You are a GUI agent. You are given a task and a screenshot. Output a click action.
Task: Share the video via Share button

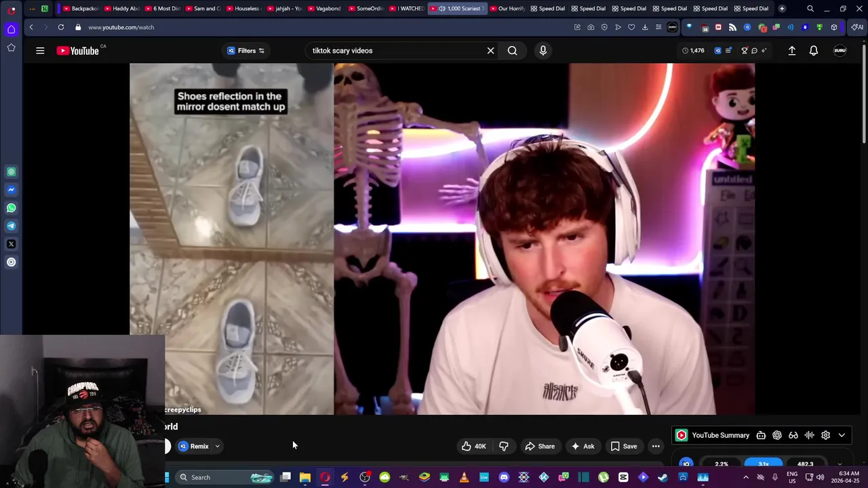tap(540, 446)
